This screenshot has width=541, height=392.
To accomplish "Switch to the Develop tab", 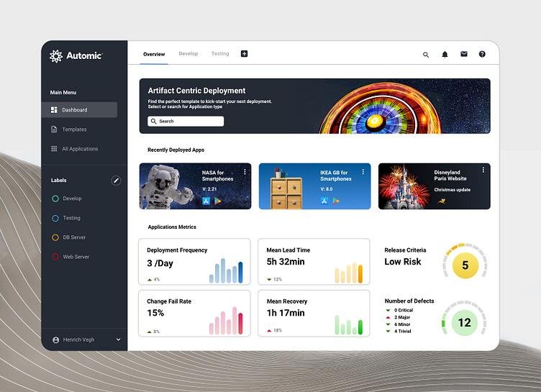I will (x=188, y=54).
